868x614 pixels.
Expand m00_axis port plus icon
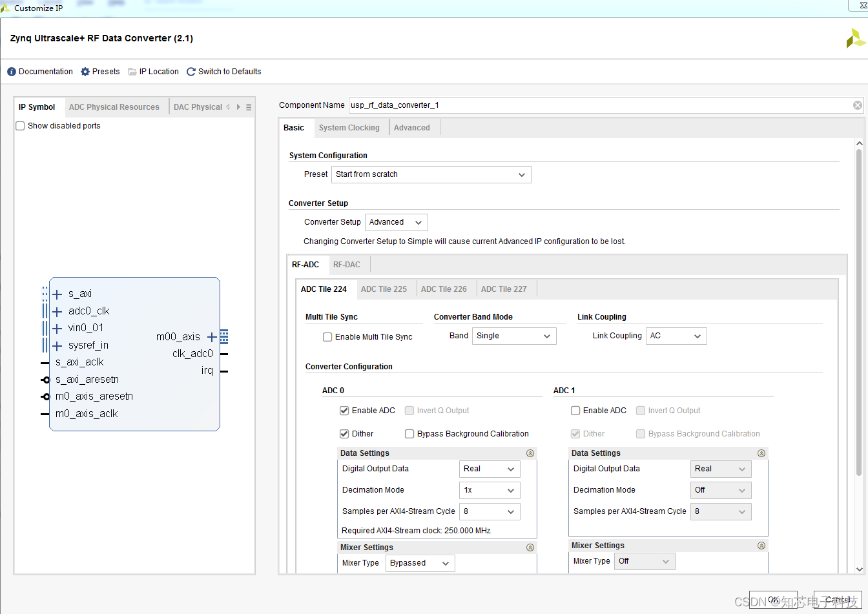click(212, 337)
